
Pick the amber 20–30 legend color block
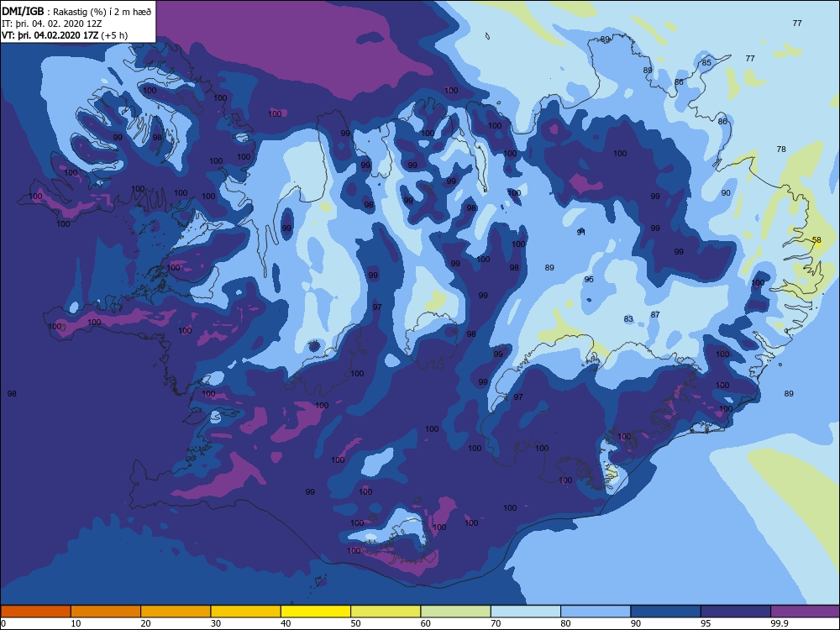pyautogui.click(x=176, y=612)
